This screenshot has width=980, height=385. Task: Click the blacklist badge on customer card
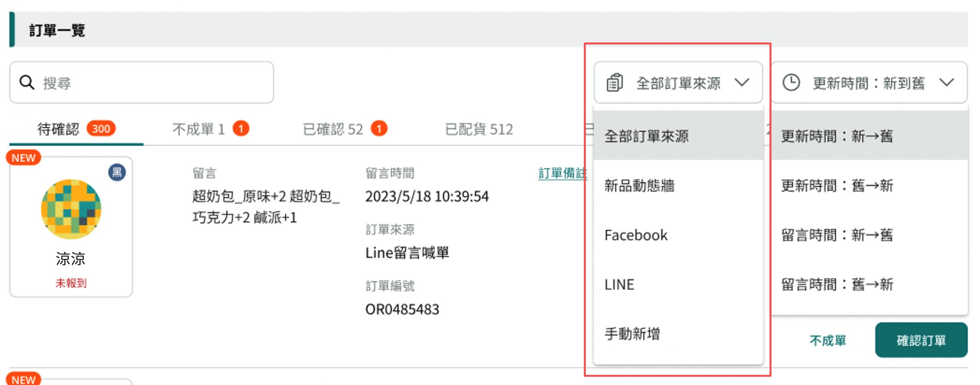117,172
